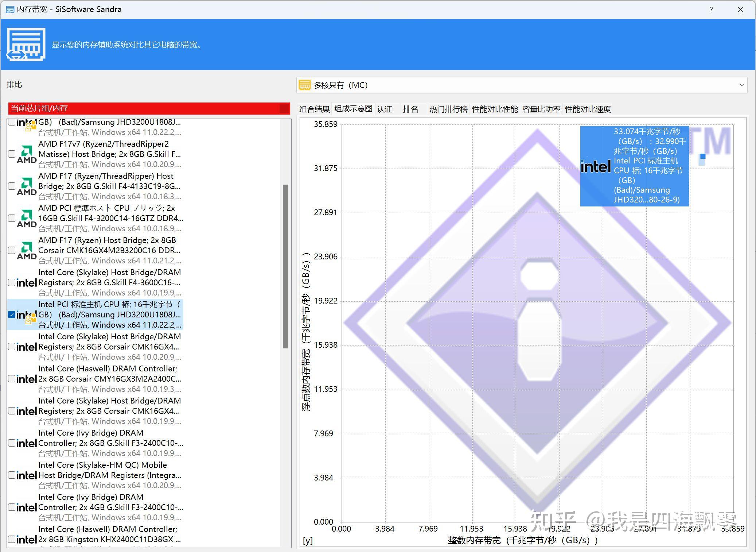Click the memory icon in the 多核只有 (MC) dropdown

point(304,85)
